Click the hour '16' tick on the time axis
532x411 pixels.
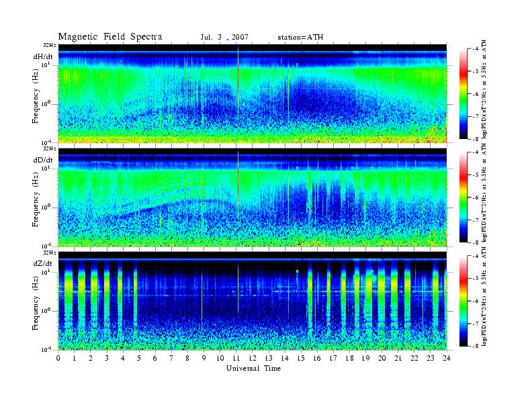click(317, 358)
